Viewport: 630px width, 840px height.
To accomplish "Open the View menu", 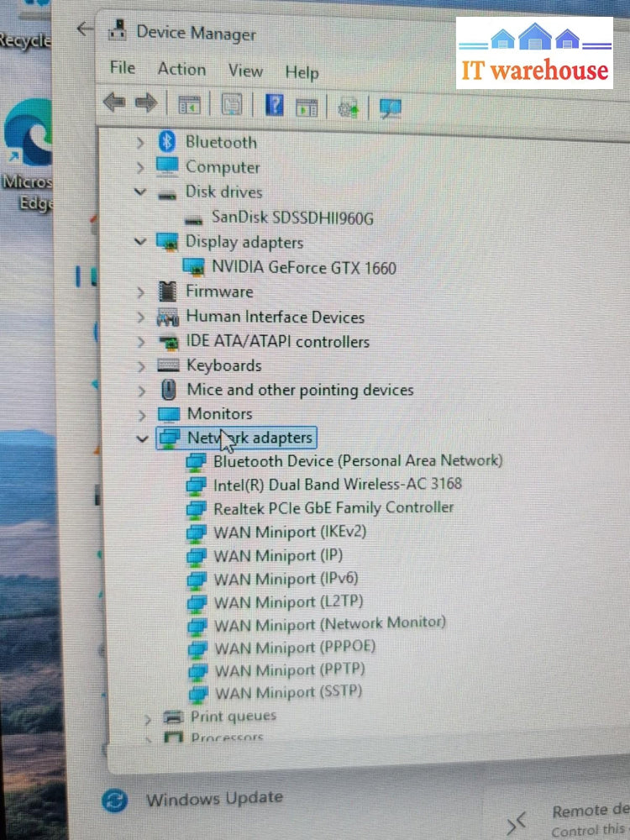I will pos(245,71).
